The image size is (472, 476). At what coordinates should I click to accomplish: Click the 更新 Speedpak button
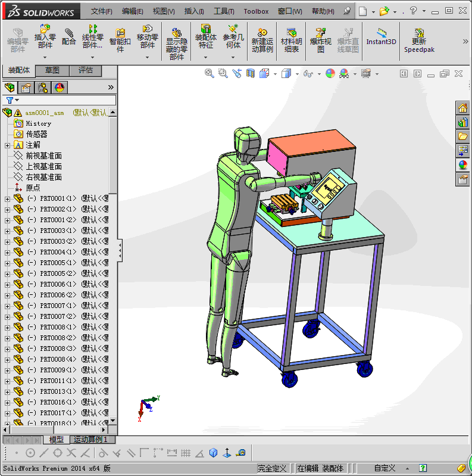[x=419, y=40]
